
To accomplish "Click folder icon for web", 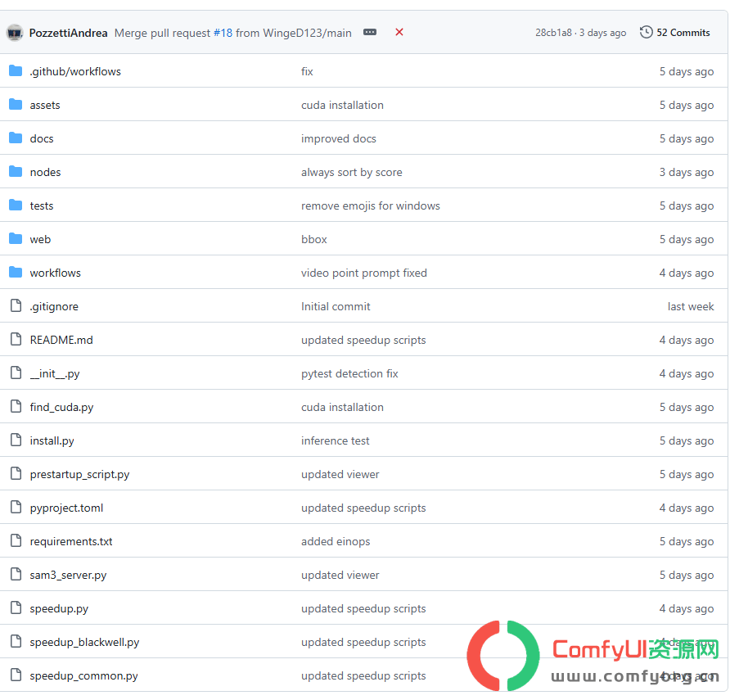I will coord(16,238).
